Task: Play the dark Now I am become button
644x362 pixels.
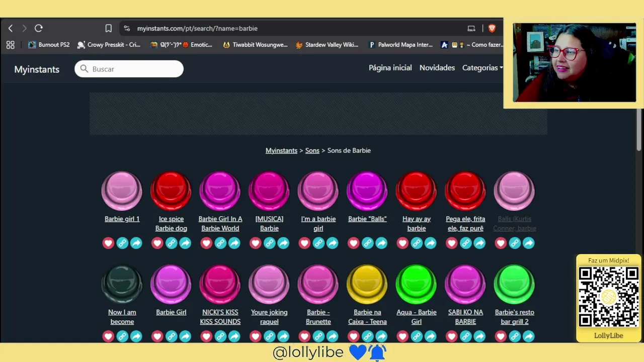Action: click(x=122, y=284)
